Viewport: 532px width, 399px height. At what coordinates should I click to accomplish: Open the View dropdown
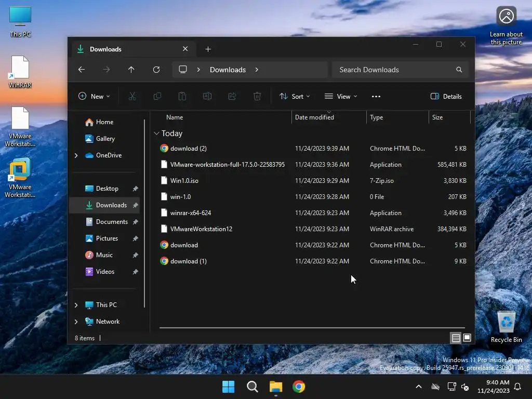(341, 96)
